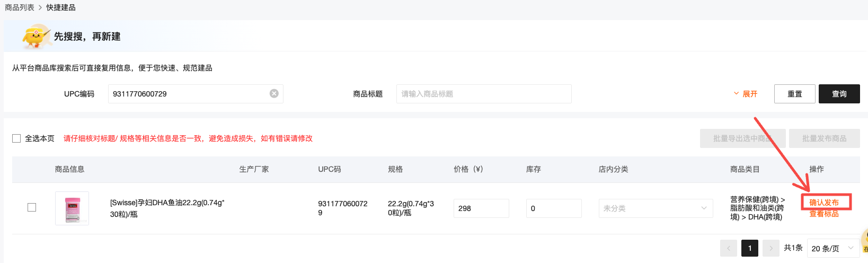Click the breadcrumb arrow after 商品列表
Viewport: 868px width, 263px height.
tap(40, 7)
